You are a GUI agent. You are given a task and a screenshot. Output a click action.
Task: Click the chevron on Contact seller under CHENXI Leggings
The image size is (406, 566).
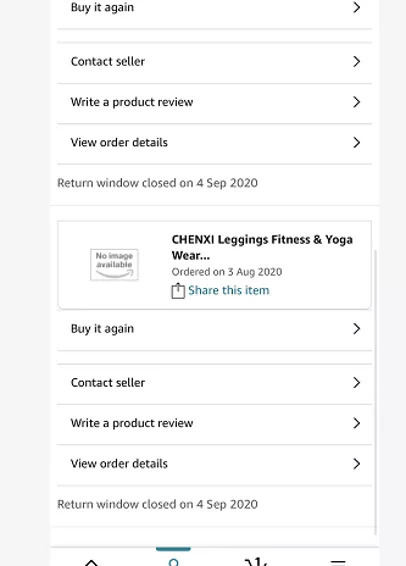click(356, 382)
